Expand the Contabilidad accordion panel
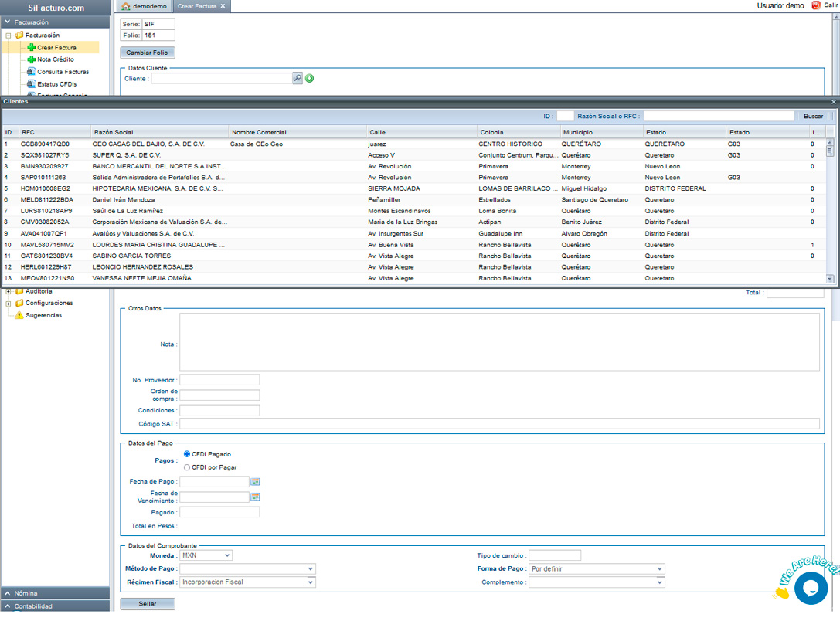This screenshot has height=621, width=840. click(x=55, y=606)
